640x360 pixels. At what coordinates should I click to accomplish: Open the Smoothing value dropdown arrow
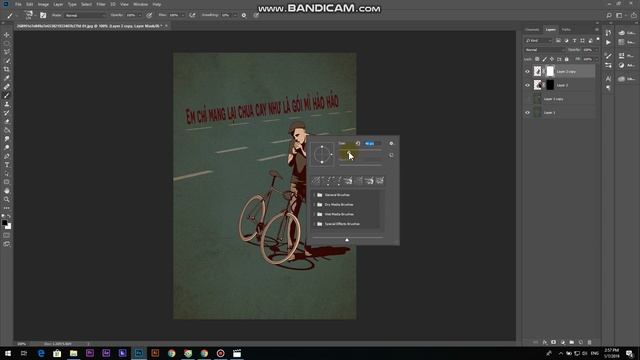coord(235,15)
